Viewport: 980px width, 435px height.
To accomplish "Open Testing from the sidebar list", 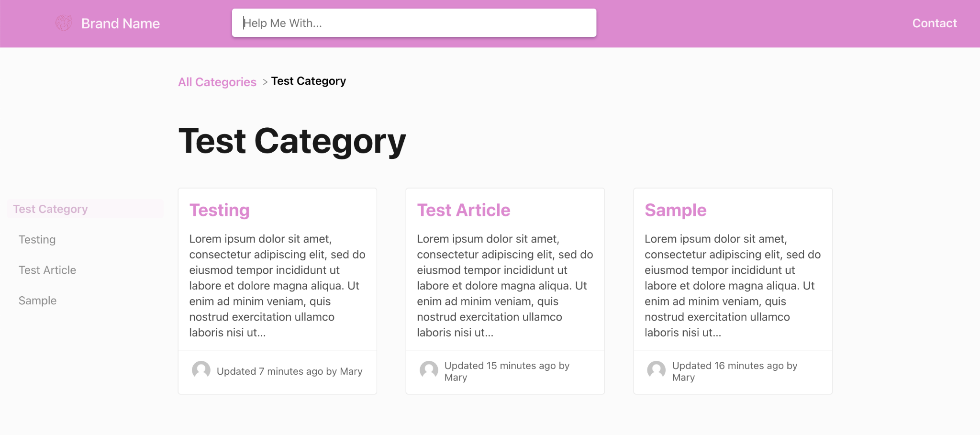I will point(37,239).
